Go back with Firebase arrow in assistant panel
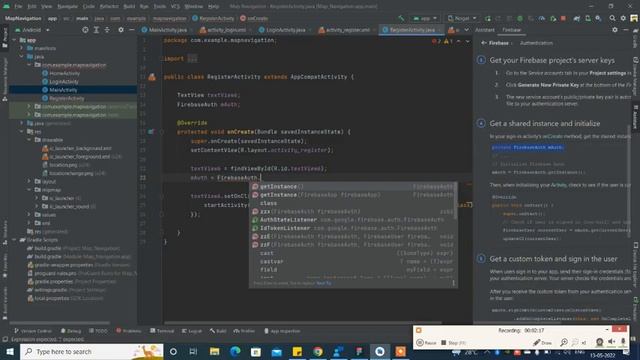The width and height of the screenshot is (640, 360). click(x=484, y=43)
